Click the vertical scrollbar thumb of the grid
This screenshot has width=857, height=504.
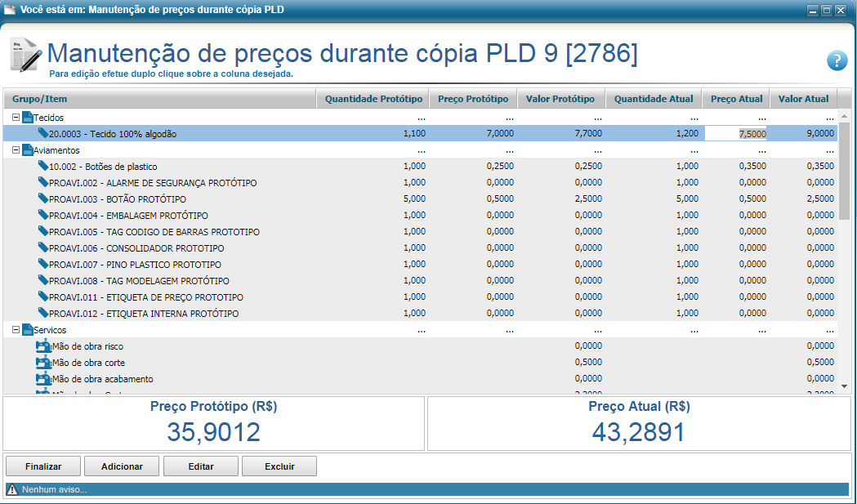844,171
